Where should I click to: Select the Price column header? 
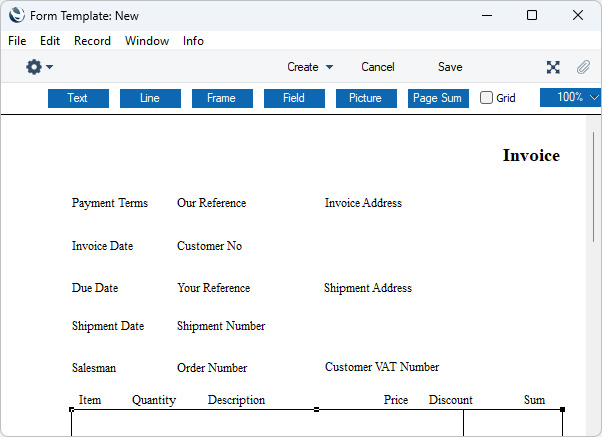coord(396,400)
